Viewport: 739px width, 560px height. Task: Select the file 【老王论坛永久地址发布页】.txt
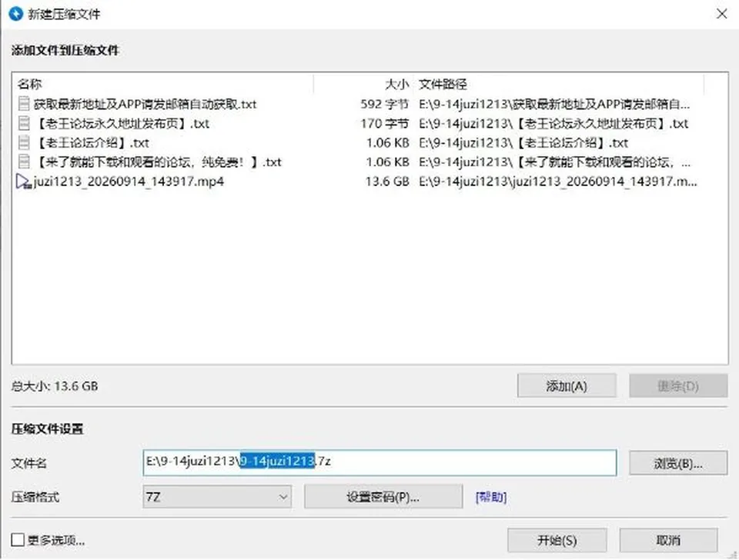pyautogui.click(x=122, y=123)
